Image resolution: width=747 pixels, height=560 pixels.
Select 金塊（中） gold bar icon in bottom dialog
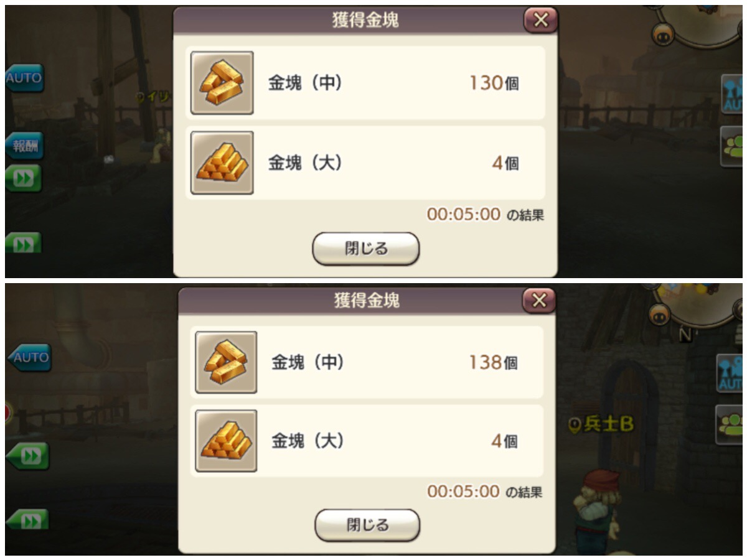click(226, 362)
